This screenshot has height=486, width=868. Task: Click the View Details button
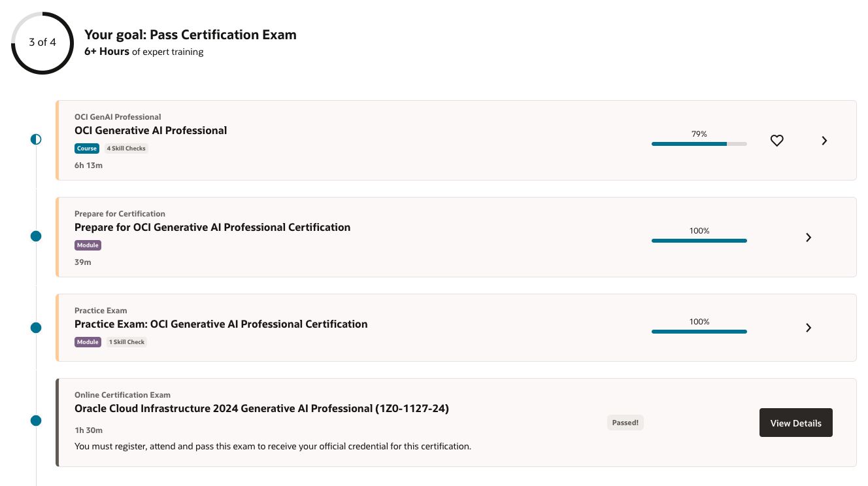tap(796, 423)
